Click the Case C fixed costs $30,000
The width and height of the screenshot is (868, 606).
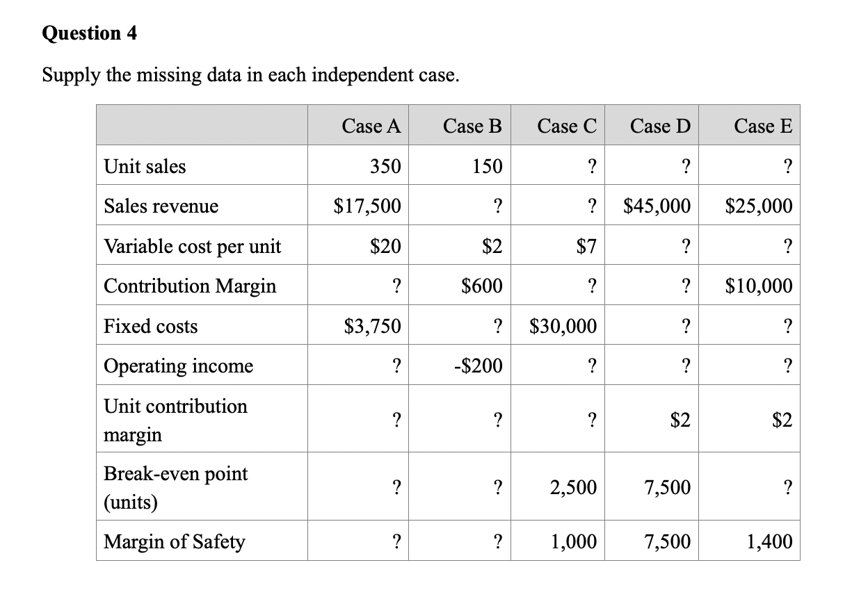(563, 326)
